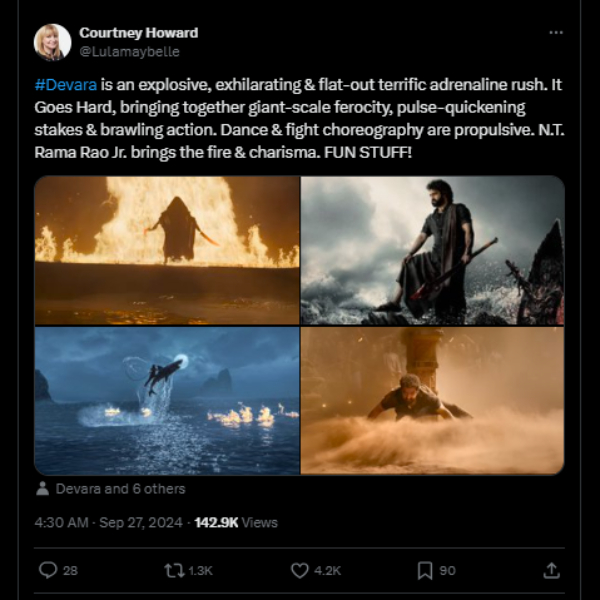
Task: Click the 1.3K repost count
Action: click(x=201, y=570)
